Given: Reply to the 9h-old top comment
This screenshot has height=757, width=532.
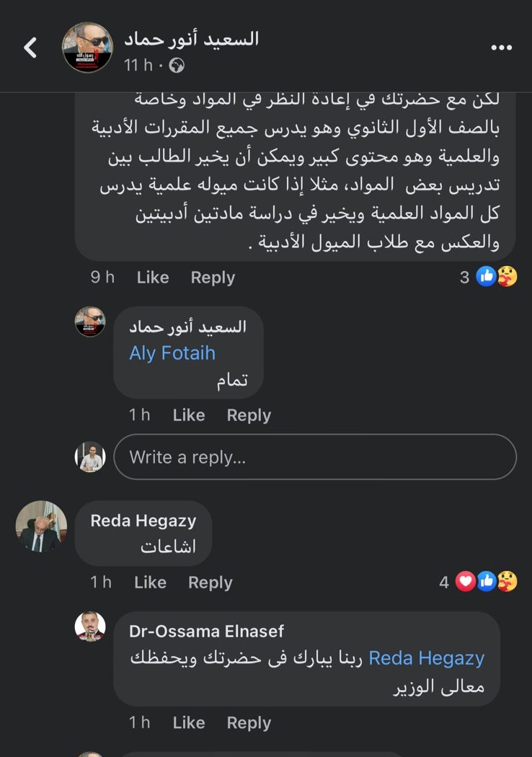Looking at the screenshot, I should tap(213, 278).
